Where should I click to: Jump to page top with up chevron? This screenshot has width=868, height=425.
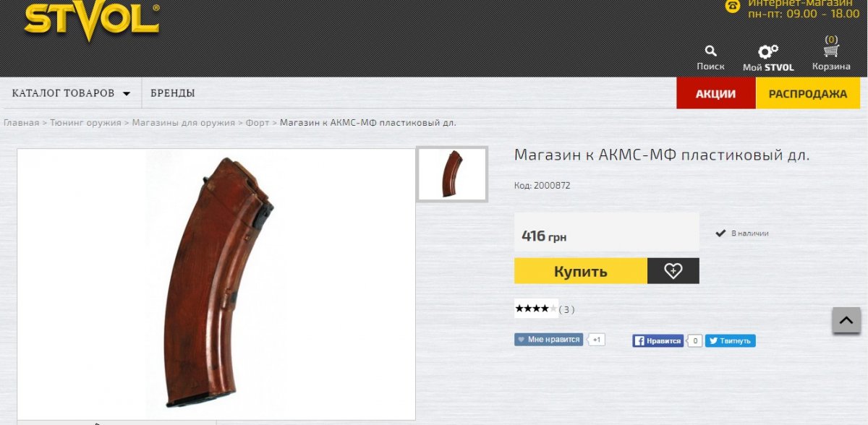point(846,319)
